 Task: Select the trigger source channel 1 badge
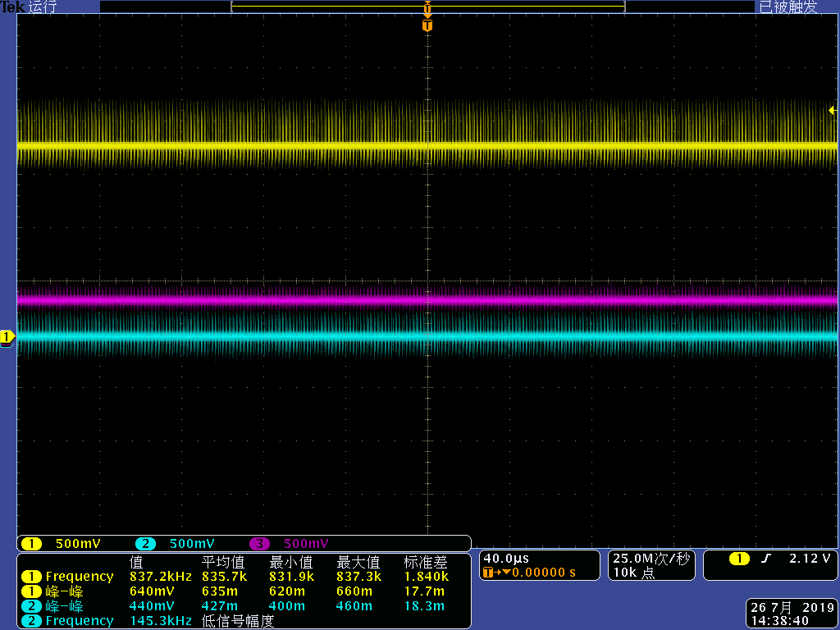[x=739, y=559]
